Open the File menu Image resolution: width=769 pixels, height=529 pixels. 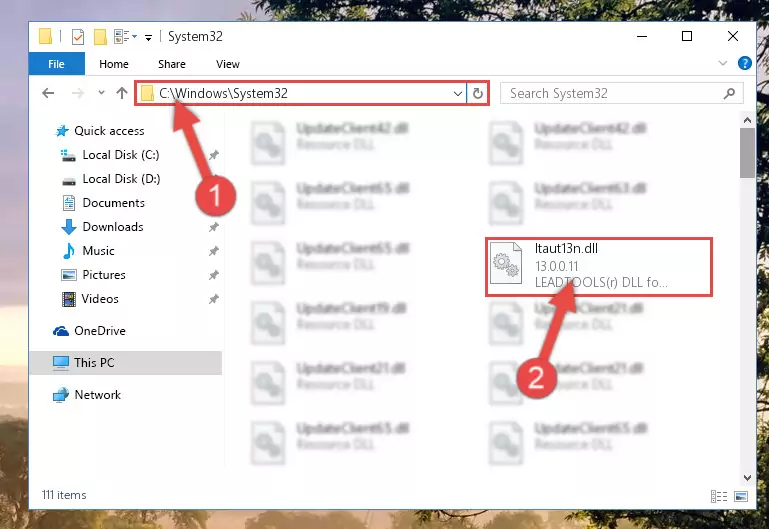coord(56,64)
